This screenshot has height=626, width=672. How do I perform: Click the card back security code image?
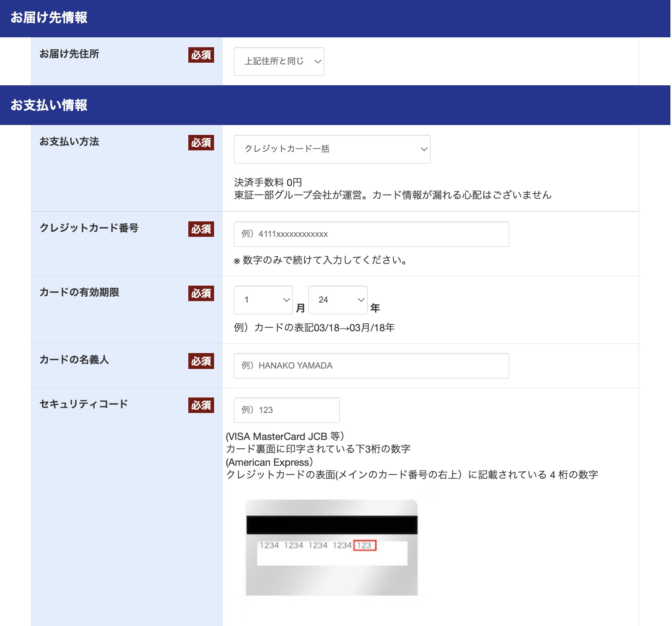(331, 547)
